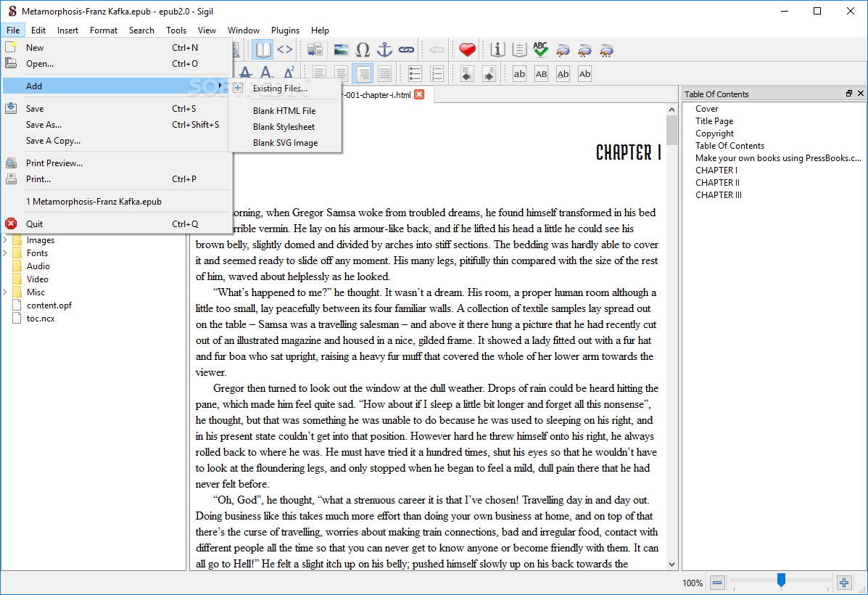This screenshot has width=868, height=595.
Task: Insert a special character via the Omega icon
Action: pyautogui.click(x=363, y=50)
